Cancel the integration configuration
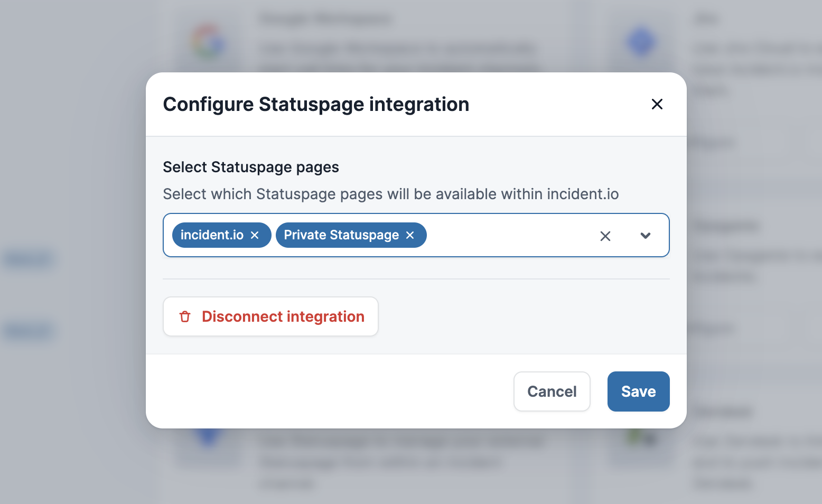 point(552,391)
